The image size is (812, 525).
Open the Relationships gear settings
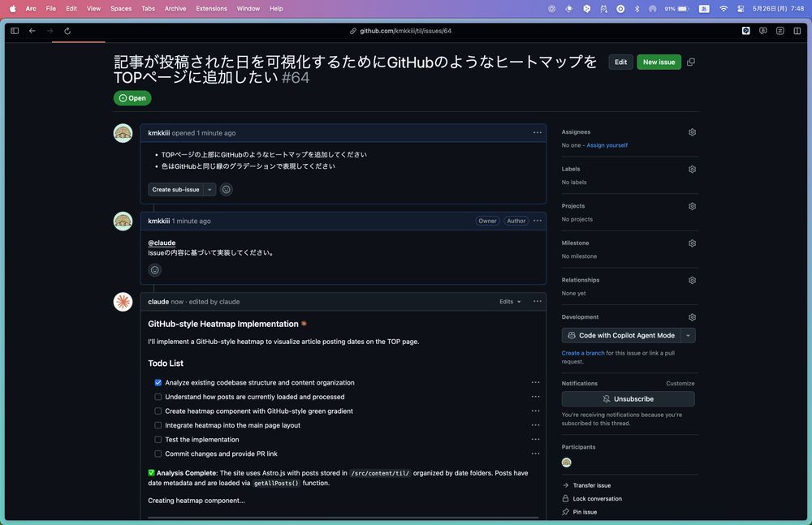tap(692, 281)
